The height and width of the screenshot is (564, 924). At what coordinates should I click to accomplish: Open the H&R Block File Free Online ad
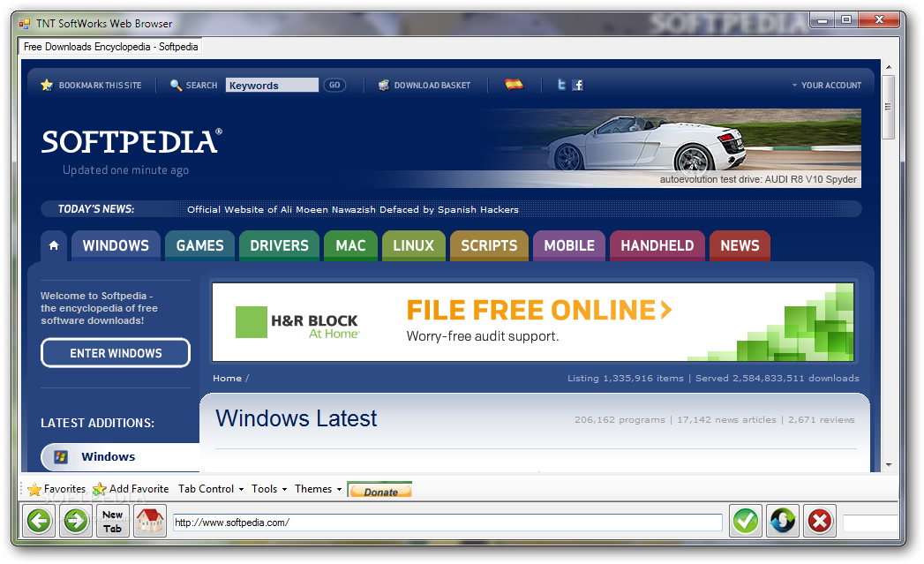(533, 322)
